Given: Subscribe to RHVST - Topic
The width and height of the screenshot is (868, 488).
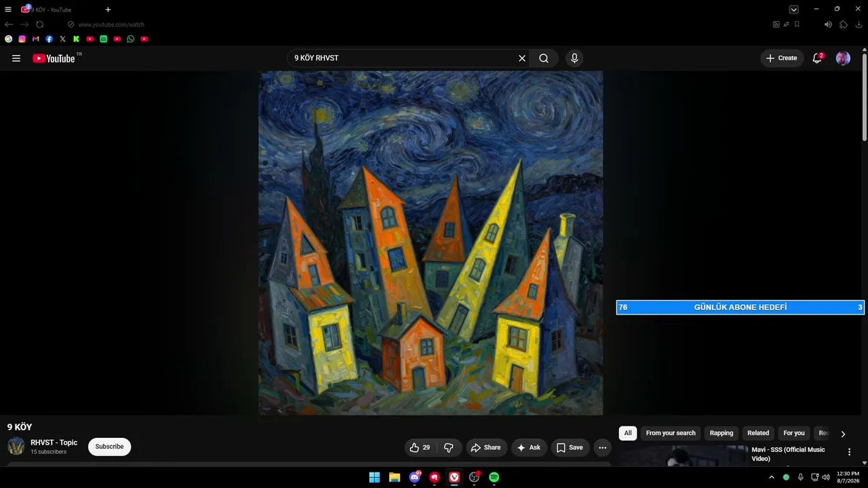Looking at the screenshot, I should pos(109,447).
